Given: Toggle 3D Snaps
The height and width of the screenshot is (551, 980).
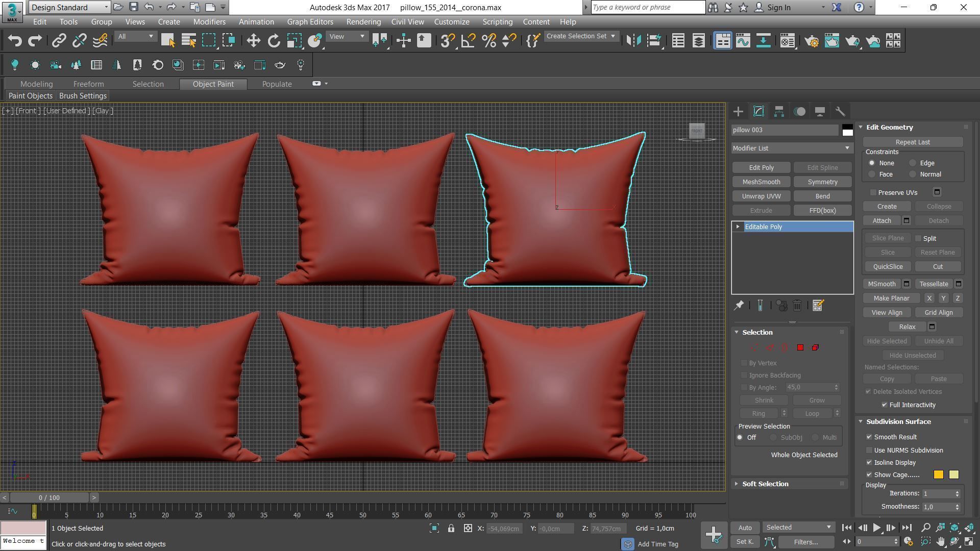Looking at the screenshot, I should 448,41.
